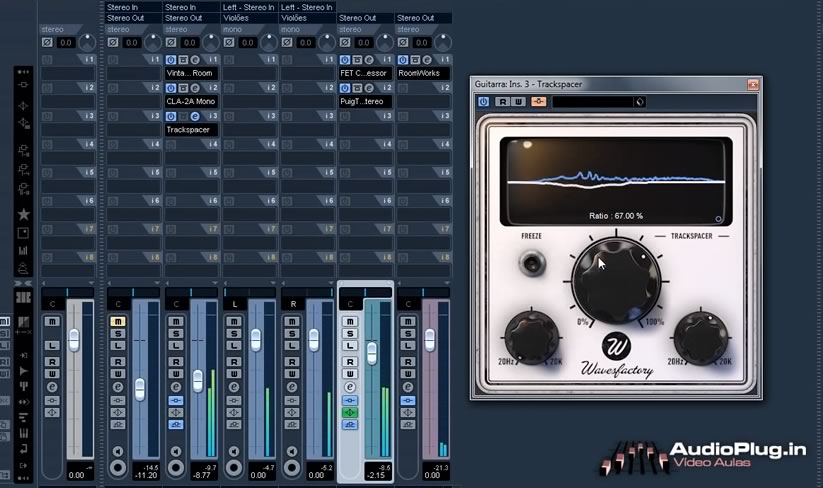Screen dimensions: 823x488
Task: Open the Trackspacer insert slot menu
Action: pyautogui.click(x=192, y=130)
